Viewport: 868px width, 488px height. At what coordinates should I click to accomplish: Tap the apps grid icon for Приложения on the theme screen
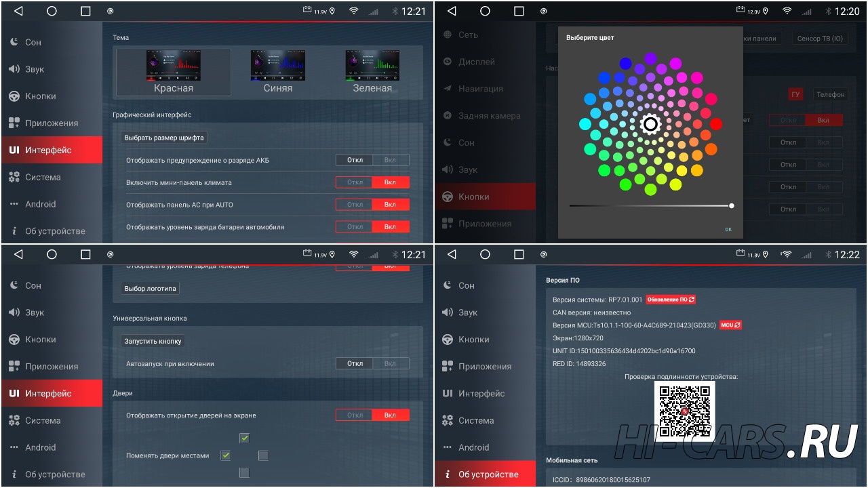pos(14,123)
